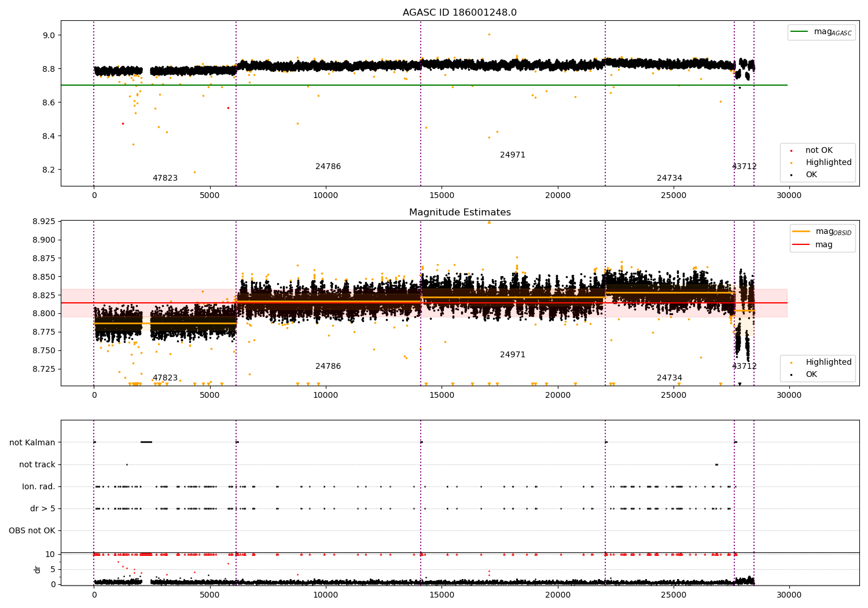Click label 24786 in Magnitude Estimates plot

(x=328, y=367)
